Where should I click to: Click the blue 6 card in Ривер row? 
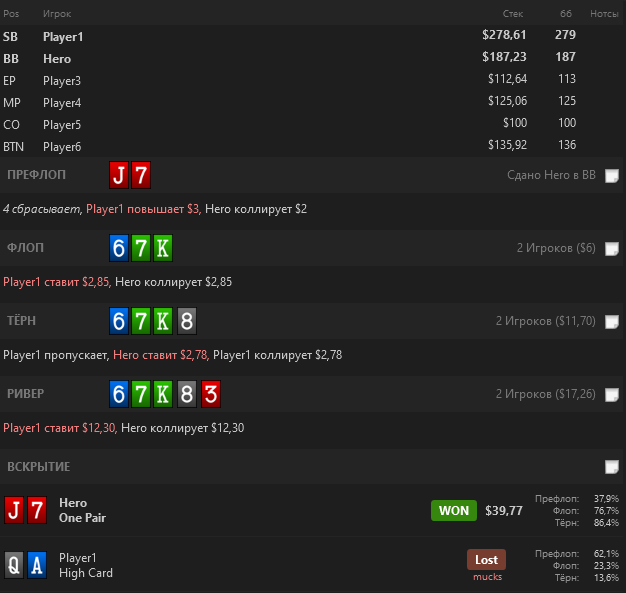tap(119, 394)
